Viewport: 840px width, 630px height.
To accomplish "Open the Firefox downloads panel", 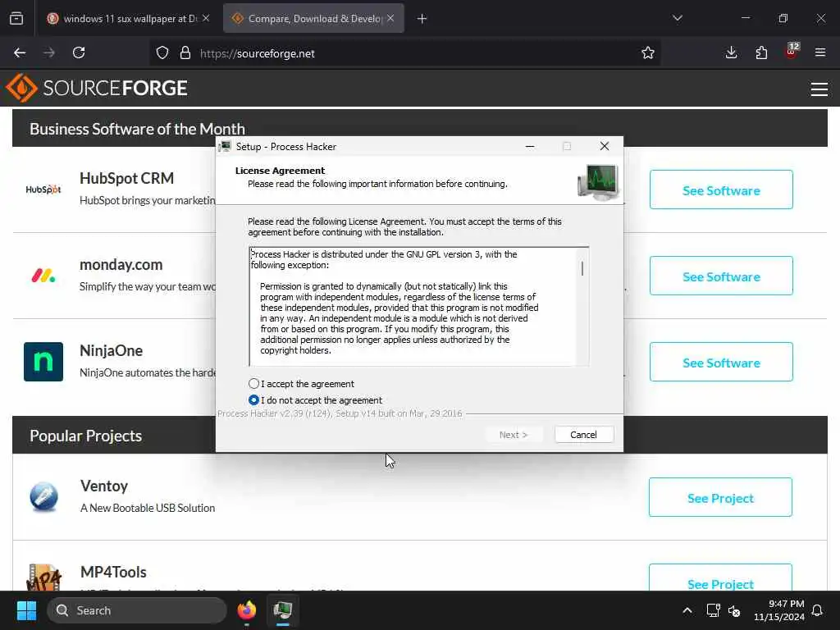I will [x=731, y=52].
